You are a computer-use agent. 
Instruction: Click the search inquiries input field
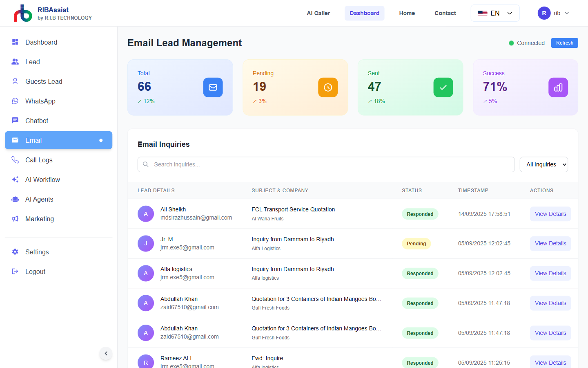pos(326,164)
